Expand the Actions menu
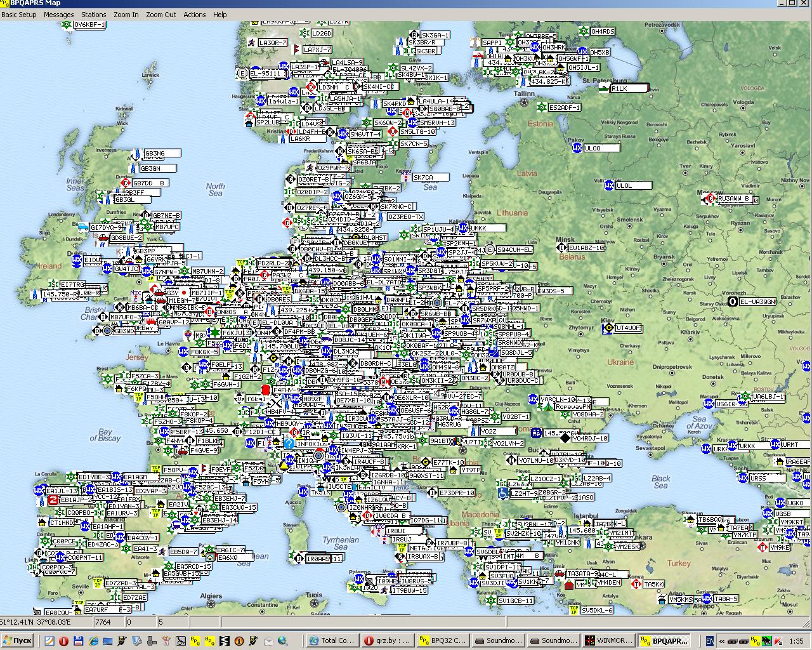The height and width of the screenshot is (650, 812). click(x=194, y=15)
